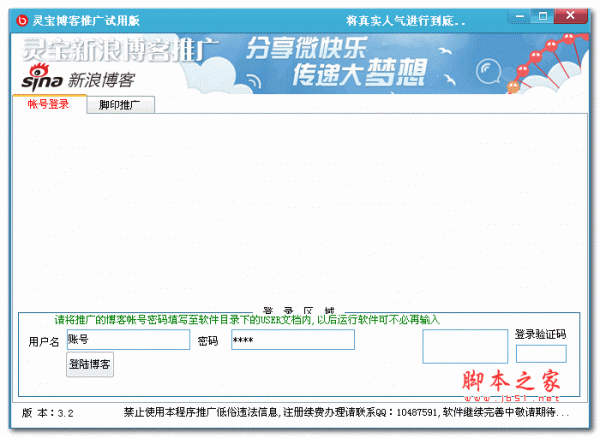The image size is (600, 438).
Task: Open the 脚印推广 tab
Action: (x=121, y=105)
